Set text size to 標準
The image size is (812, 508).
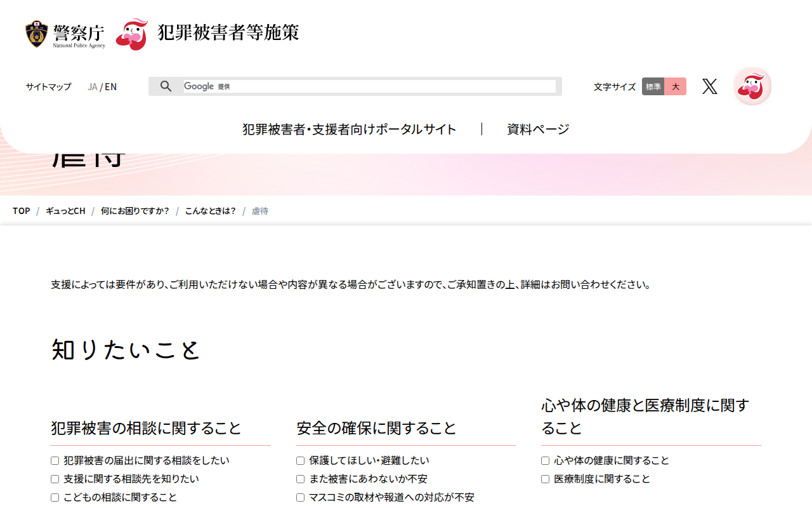tap(653, 86)
